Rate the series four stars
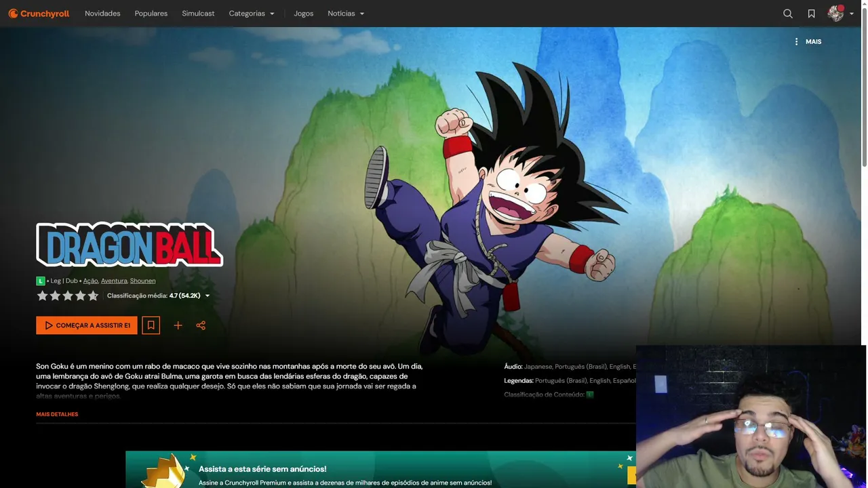 click(x=81, y=296)
